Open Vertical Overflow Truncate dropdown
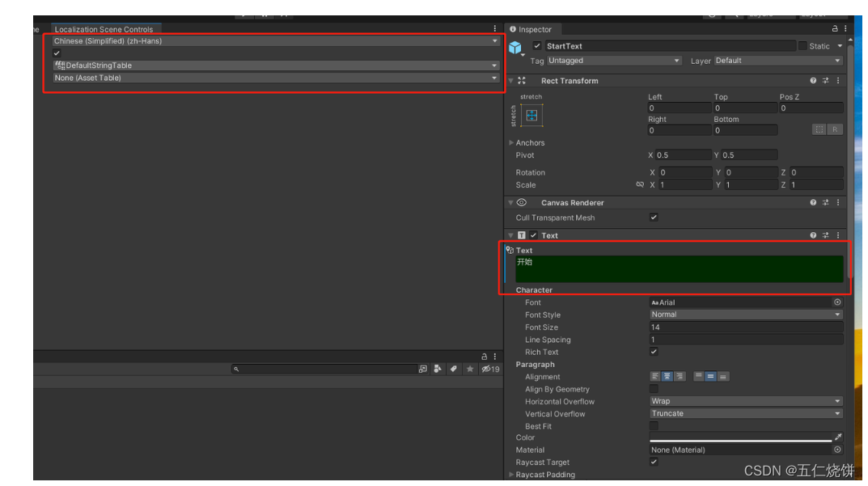The width and height of the screenshot is (868, 486). click(x=746, y=413)
